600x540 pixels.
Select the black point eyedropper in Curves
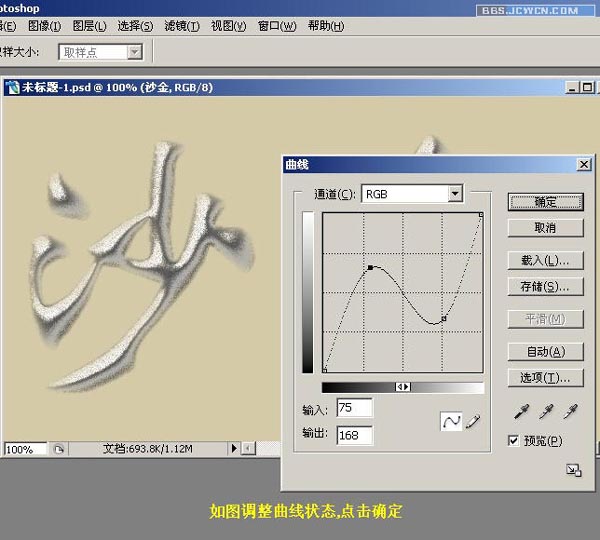[x=521, y=411]
